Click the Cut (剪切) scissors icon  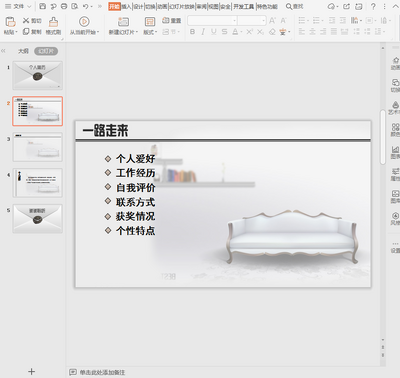(26, 21)
